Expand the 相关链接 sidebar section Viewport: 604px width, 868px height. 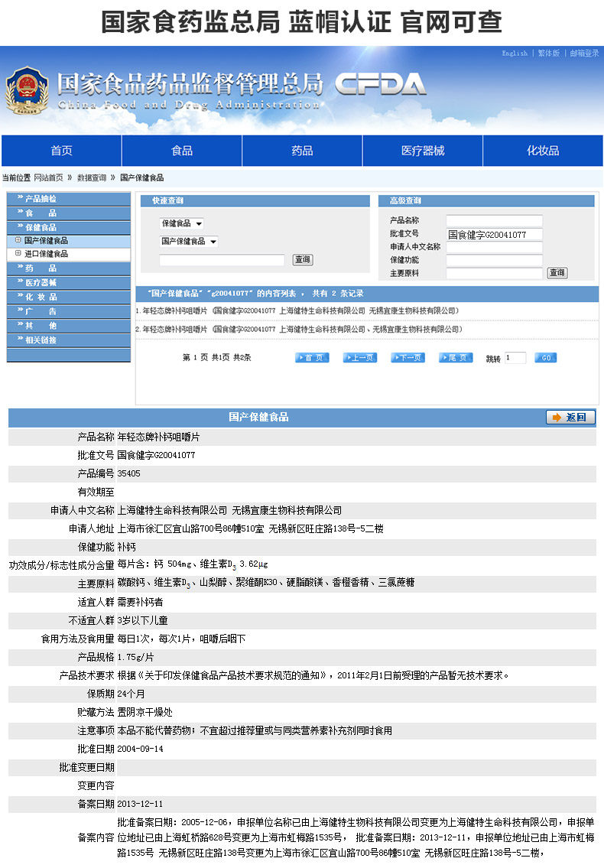pos(69,340)
